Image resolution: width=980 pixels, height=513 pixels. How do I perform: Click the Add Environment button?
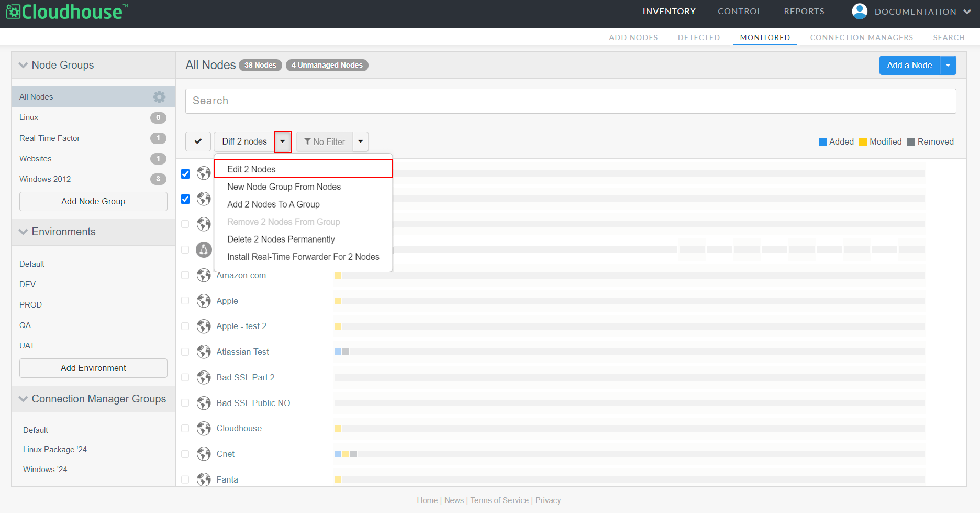(x=93, y=368)
